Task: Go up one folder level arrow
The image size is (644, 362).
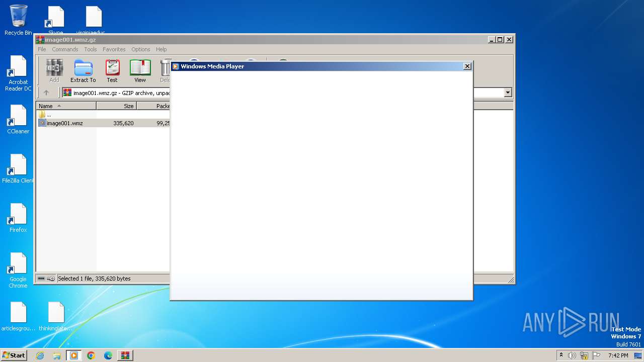Action: point(46,93)
